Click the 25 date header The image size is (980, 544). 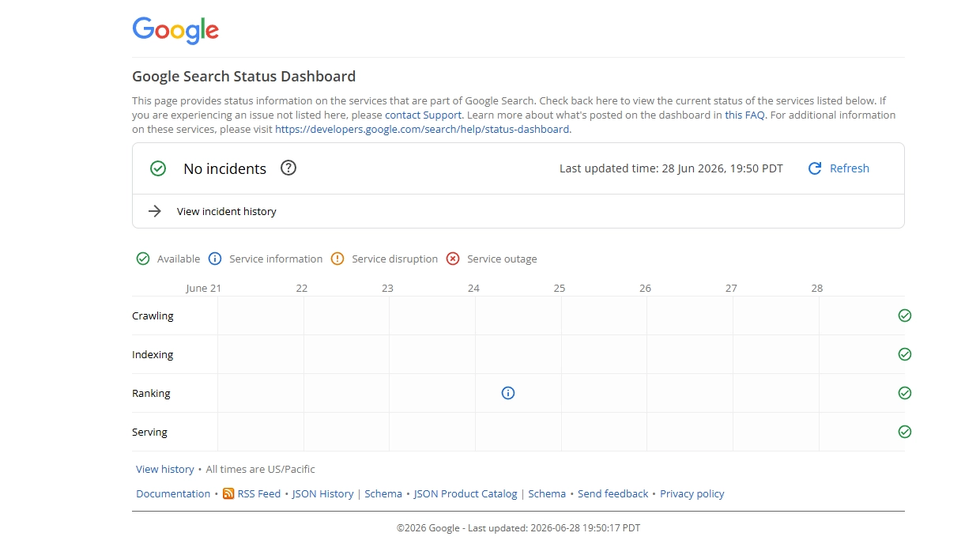pos(560,288)
